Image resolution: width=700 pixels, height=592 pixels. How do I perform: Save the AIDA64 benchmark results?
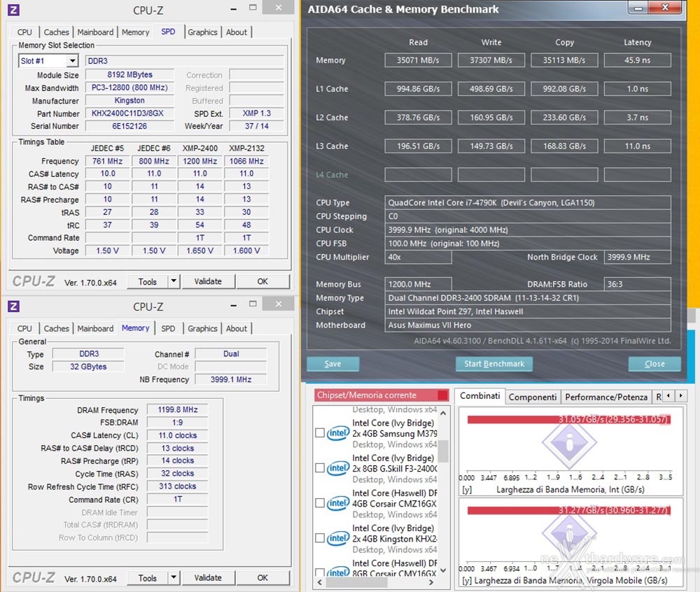(x=332, y=364)
